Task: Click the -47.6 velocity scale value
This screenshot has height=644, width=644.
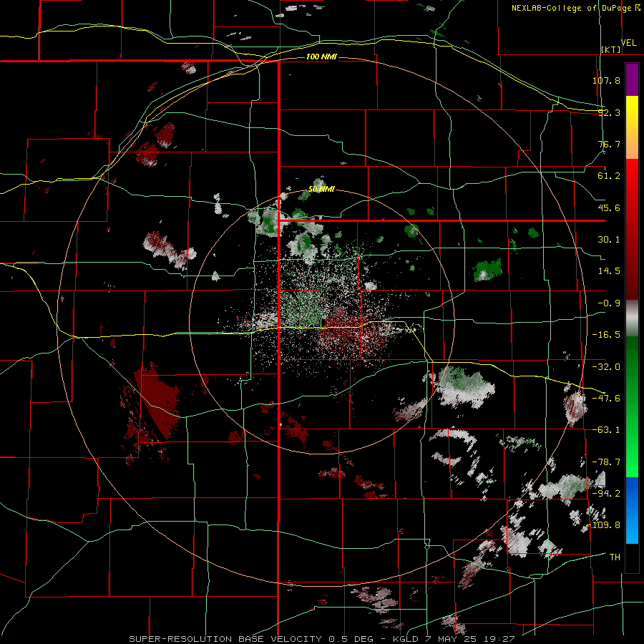Action: click(x=606, y=399)
